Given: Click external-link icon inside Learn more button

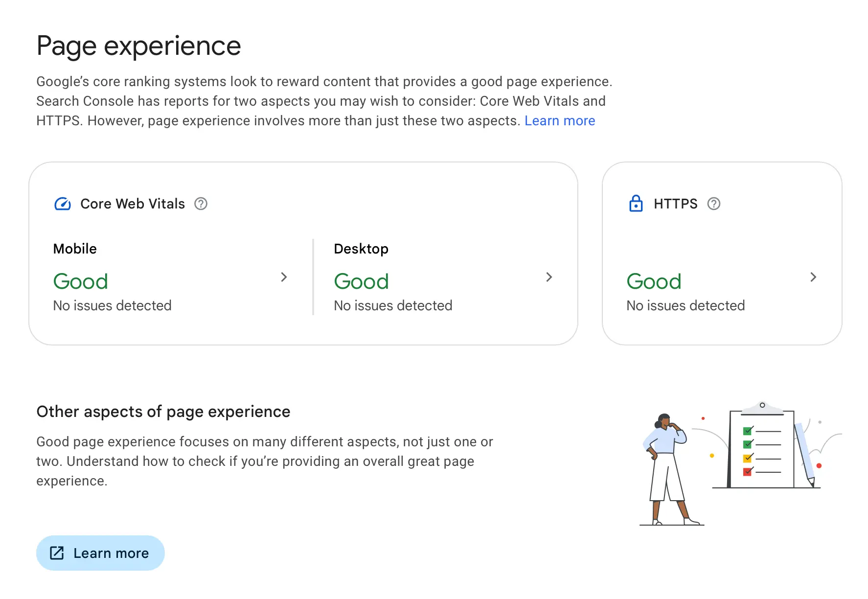Looking at the screenshot, I should (57, 553).
